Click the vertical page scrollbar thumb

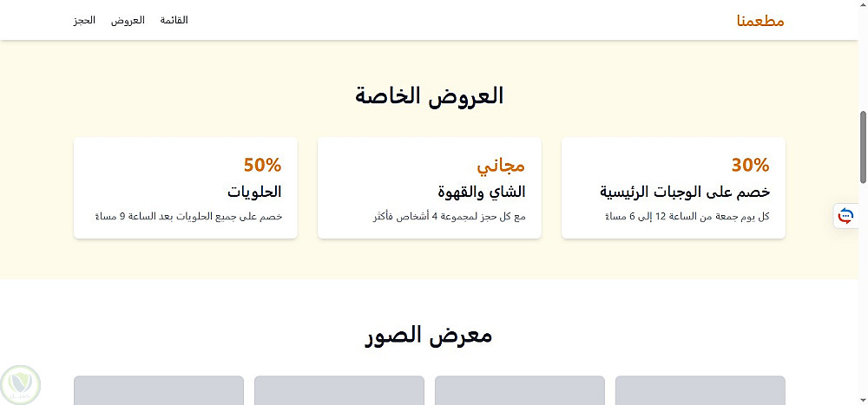(x=863, y=147)
